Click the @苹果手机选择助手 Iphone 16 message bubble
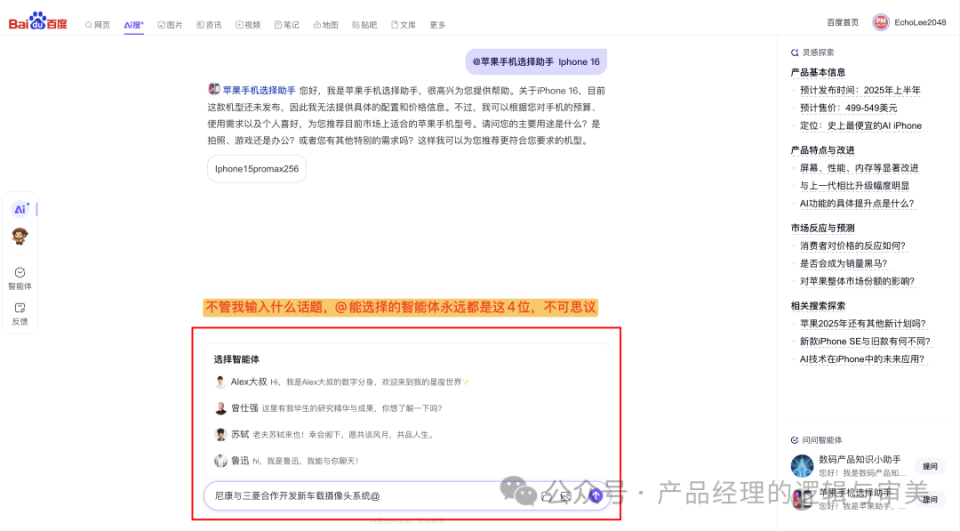Image resolution: width=960 pixels, height=531 pixels. tap(536, 62)
